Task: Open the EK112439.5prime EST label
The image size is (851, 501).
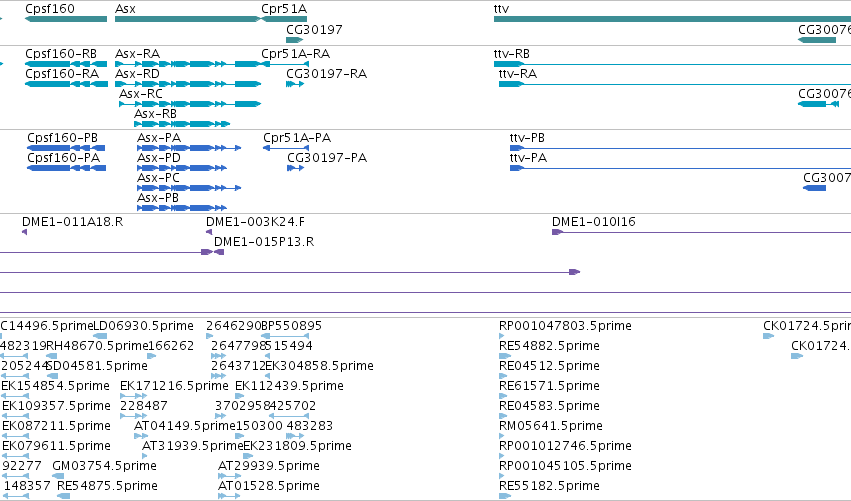Action: pyautogui.click(x=289, y=386)
